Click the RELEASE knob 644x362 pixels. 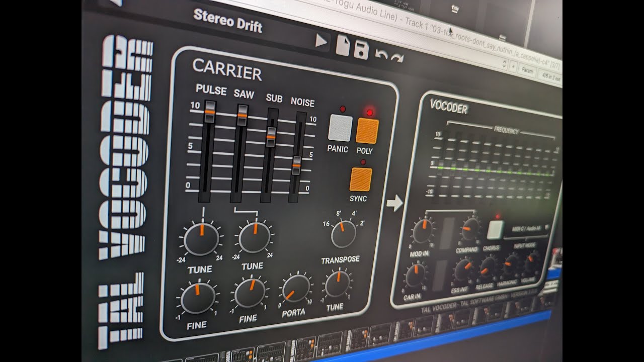tap(487, 267)
